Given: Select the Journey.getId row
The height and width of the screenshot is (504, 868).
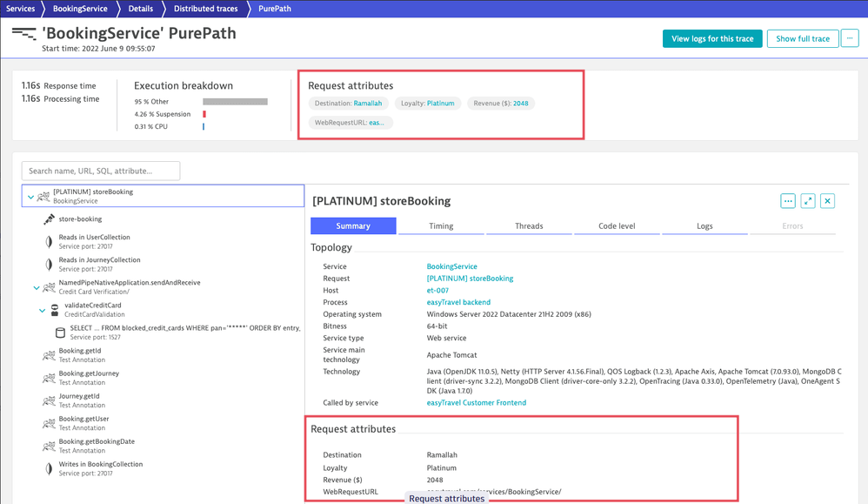Looking at the screenshot, I should [x=164, y=401].
